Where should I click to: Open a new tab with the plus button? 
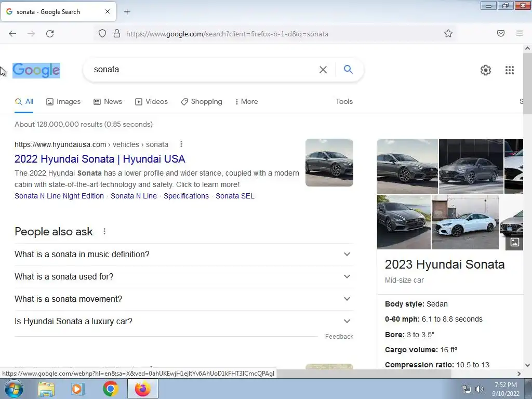pyautogui.click(x=127, y=12)
